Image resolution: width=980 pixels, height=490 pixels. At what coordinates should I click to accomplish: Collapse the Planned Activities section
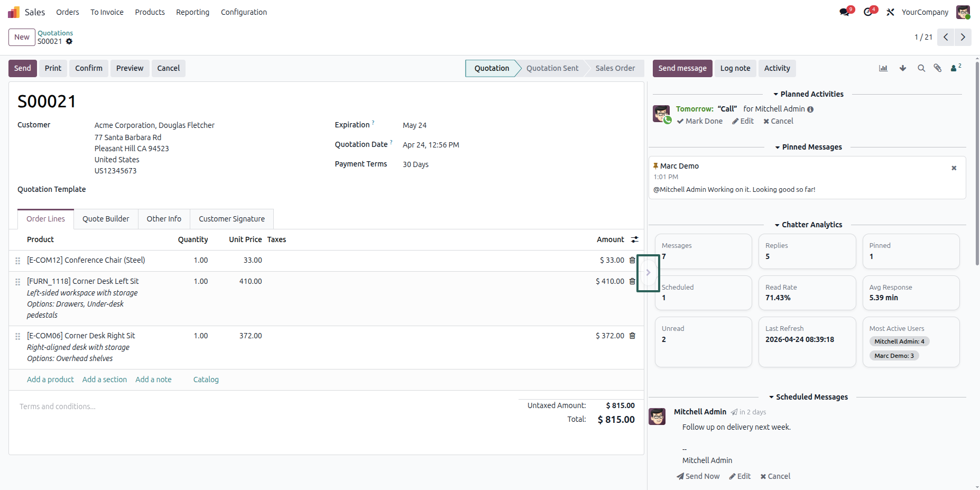[808, 94]
